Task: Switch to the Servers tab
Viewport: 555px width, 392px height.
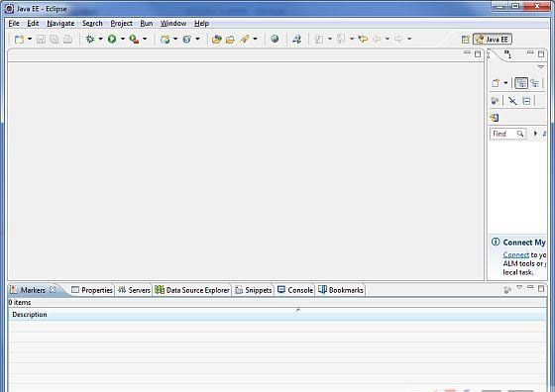Action: pos(134,290)
